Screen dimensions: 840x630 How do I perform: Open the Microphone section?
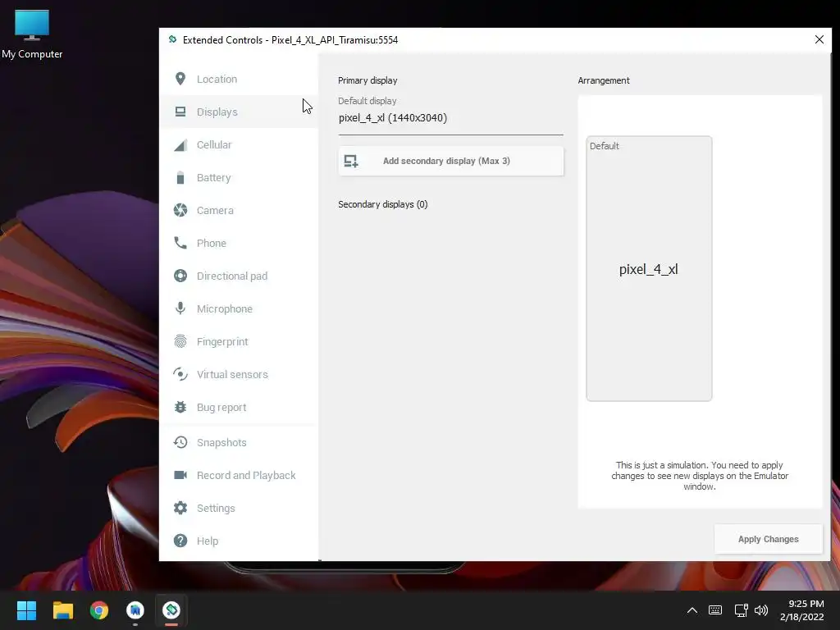pyautogui.click(x=239, y=308)
